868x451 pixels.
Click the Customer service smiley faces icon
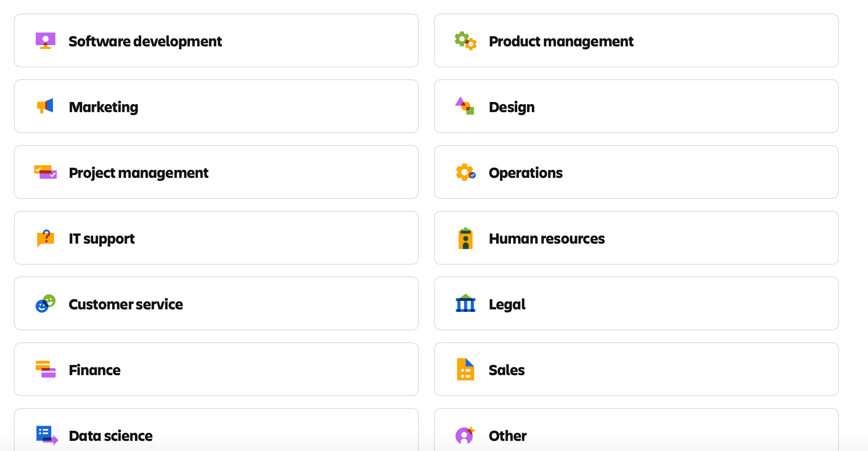[x=46, y=303]
